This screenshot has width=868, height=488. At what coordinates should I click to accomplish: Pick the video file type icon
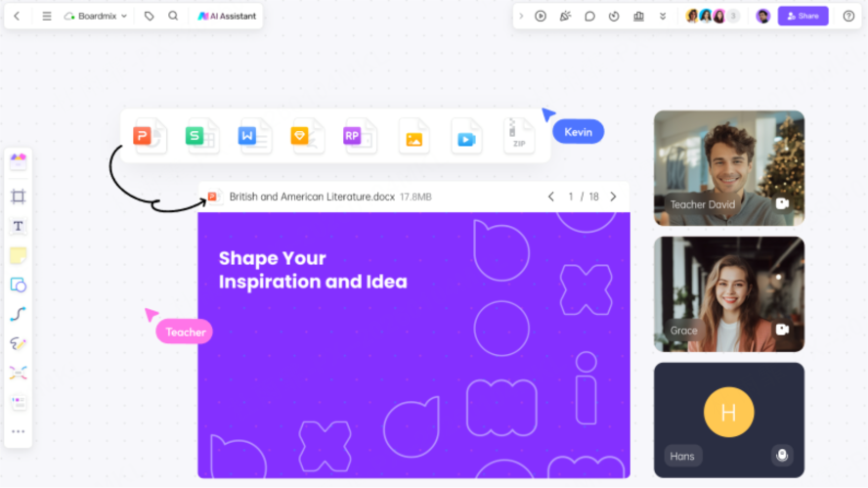pyautogui.click(x=466, y=136)
